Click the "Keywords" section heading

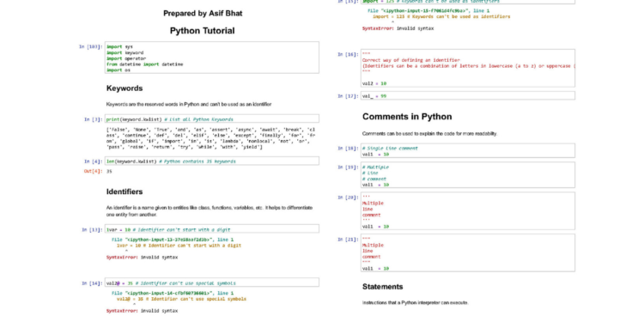tap(125, 88)
